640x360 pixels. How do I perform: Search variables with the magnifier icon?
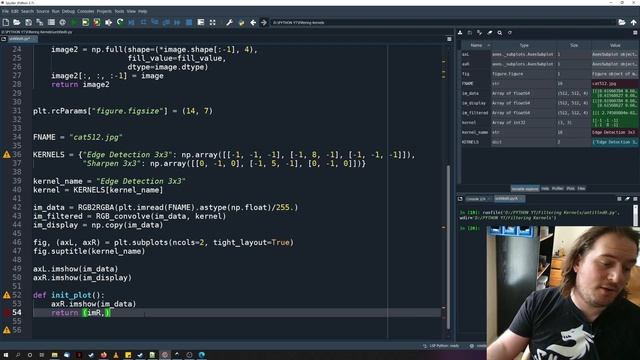(x=500, y=33)
